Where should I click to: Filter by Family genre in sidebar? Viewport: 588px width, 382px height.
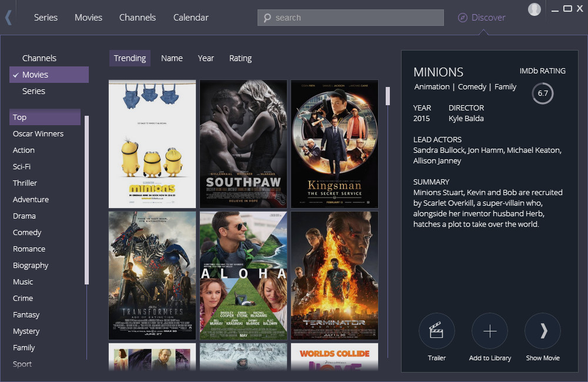tap(24, 348)
